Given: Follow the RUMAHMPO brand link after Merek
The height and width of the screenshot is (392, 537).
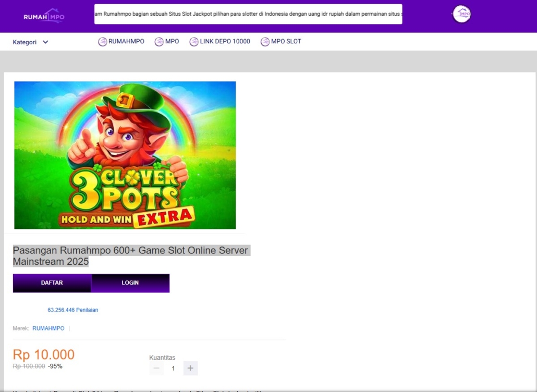Looking at the screenshot, I should [48, 328].
